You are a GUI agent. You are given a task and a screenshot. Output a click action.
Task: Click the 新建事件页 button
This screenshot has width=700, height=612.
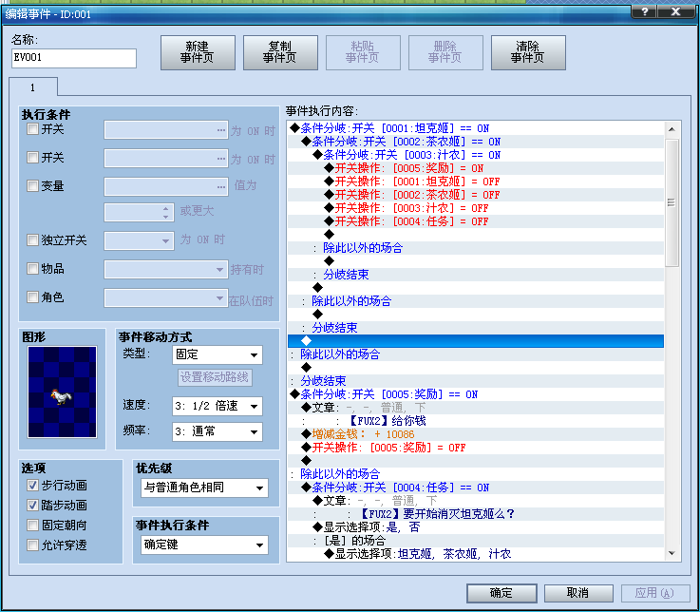[198, 52]
